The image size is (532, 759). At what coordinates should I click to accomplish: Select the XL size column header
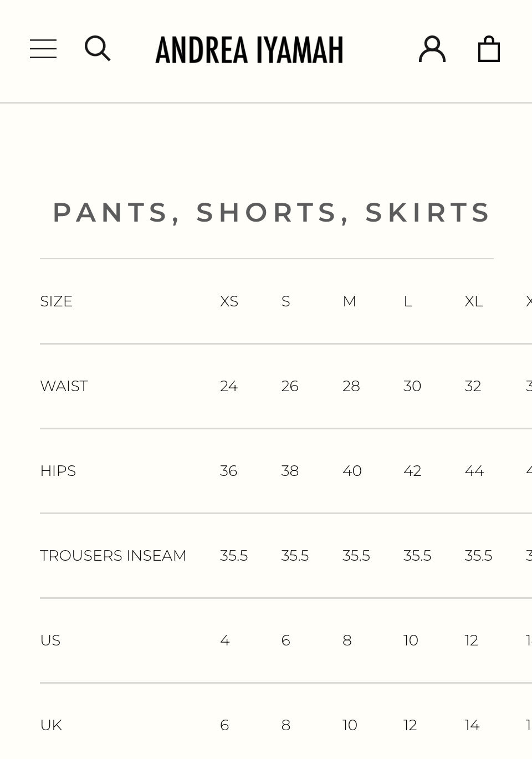pyautogui.click(x=474, y=301)
